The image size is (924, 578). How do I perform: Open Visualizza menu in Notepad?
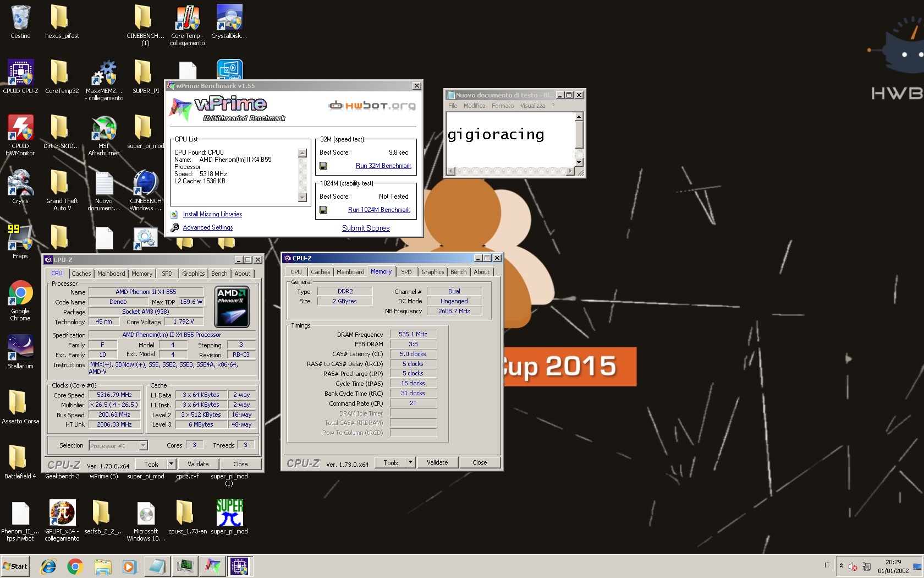tap(532, 106)
